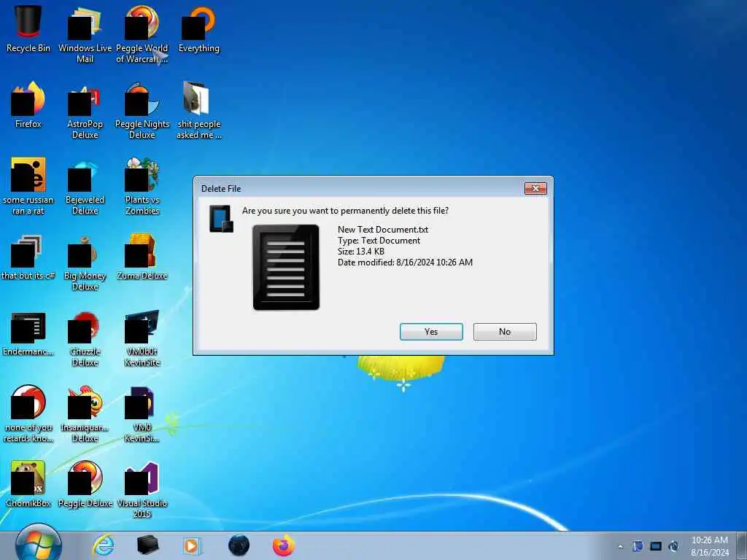Click the 'Type: Text Document' line
Screen dimensions: 747x560
pos(379,241)
